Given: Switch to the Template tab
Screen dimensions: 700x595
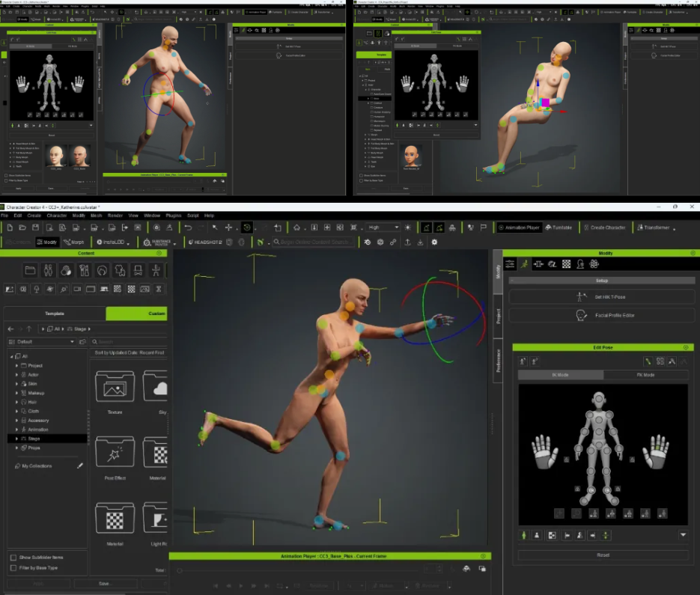Looking at the screenshot, I should (x=55, y=314).
